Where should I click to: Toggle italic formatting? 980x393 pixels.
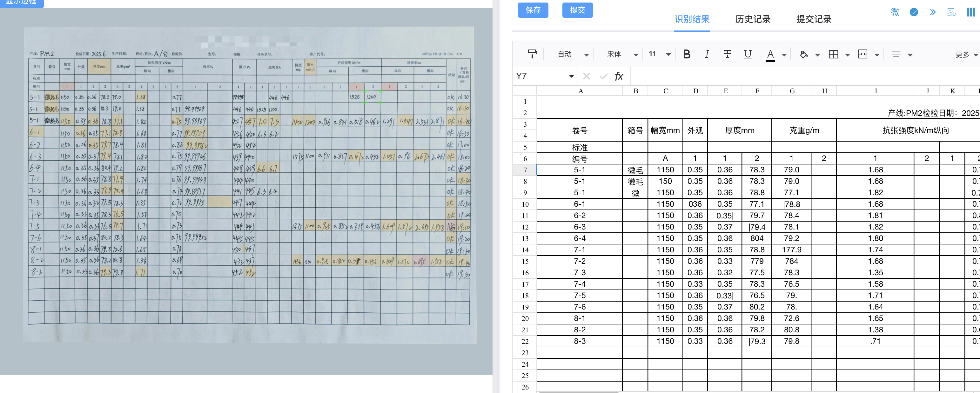[707, 54]
